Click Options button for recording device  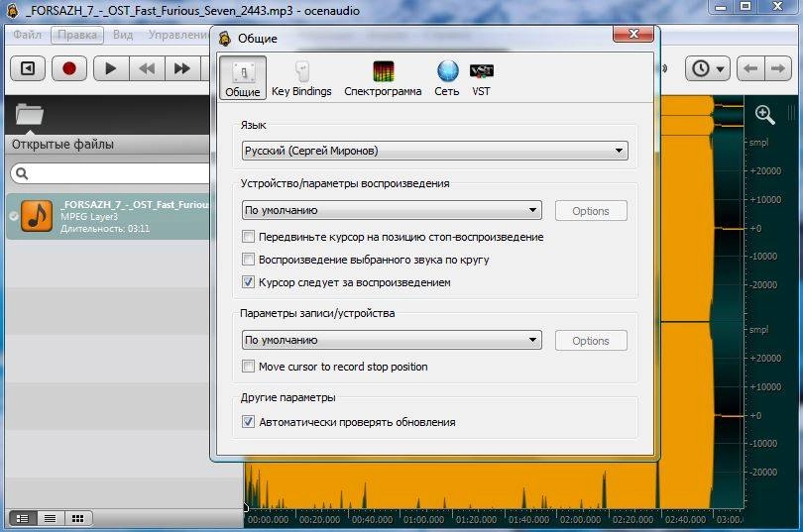[591, 341]
